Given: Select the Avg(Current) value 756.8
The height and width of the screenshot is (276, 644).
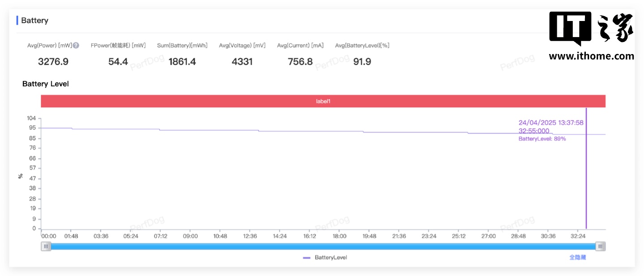Looking at the screenshot, I should (300, 62).
